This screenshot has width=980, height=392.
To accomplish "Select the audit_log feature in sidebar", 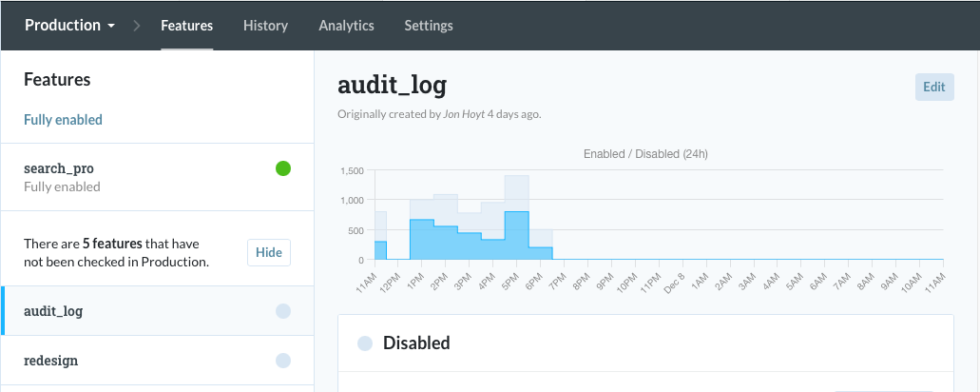I will tap(158, 311).
